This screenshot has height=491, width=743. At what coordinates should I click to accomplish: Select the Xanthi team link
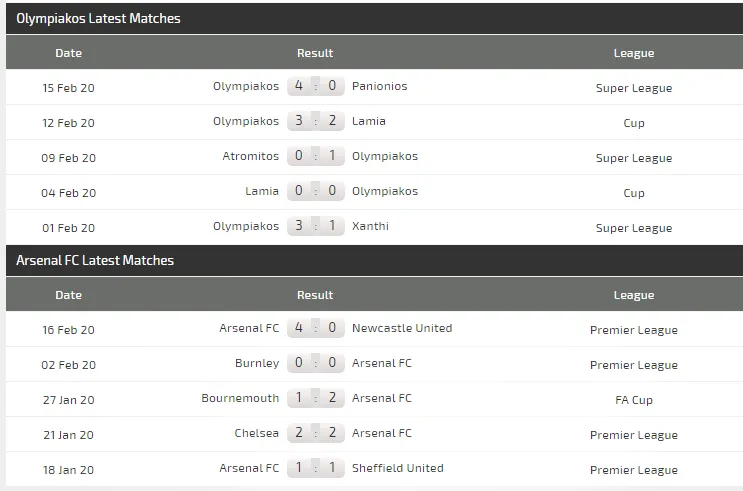[x=370, y=226]
